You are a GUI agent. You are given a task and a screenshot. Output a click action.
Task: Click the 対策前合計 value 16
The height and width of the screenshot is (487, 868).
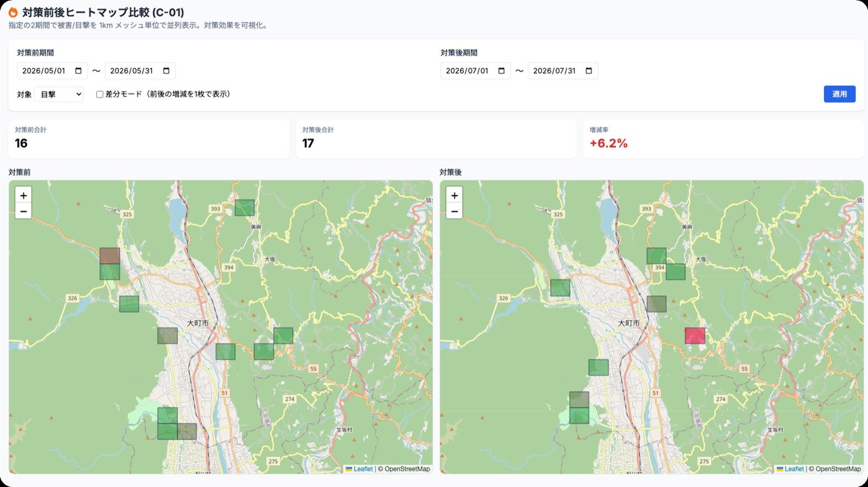coord(21,143)
